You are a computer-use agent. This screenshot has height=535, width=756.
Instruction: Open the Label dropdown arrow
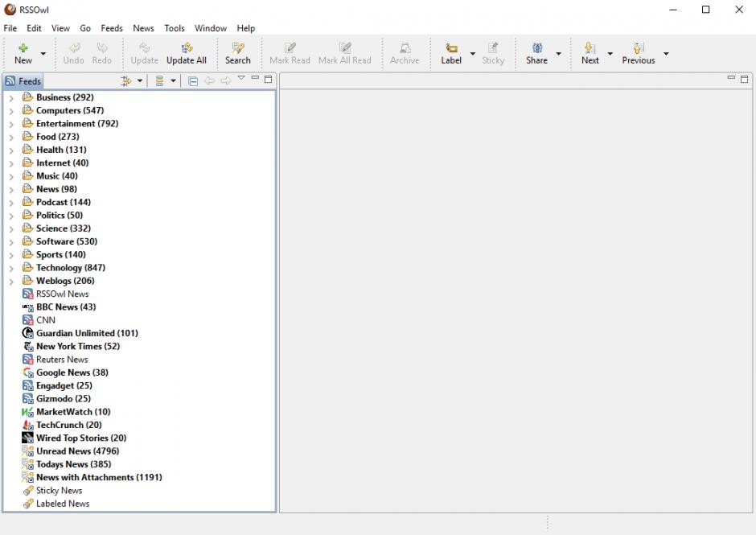(x=473, y=54)
